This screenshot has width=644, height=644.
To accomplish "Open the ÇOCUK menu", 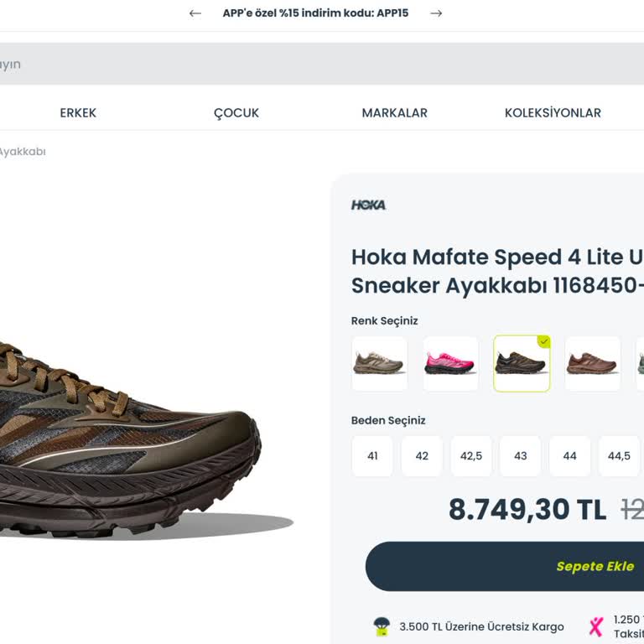I will [x=236, y=113].
